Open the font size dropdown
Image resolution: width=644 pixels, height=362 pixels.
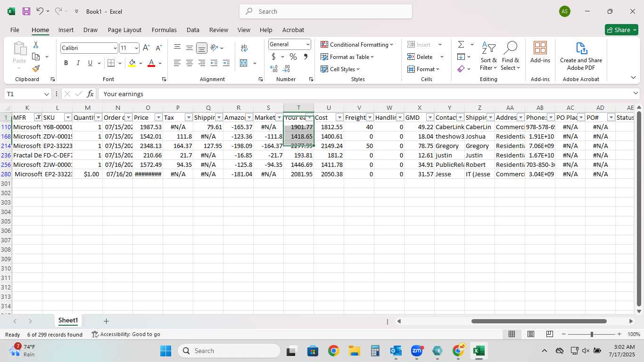coord(136,48)
